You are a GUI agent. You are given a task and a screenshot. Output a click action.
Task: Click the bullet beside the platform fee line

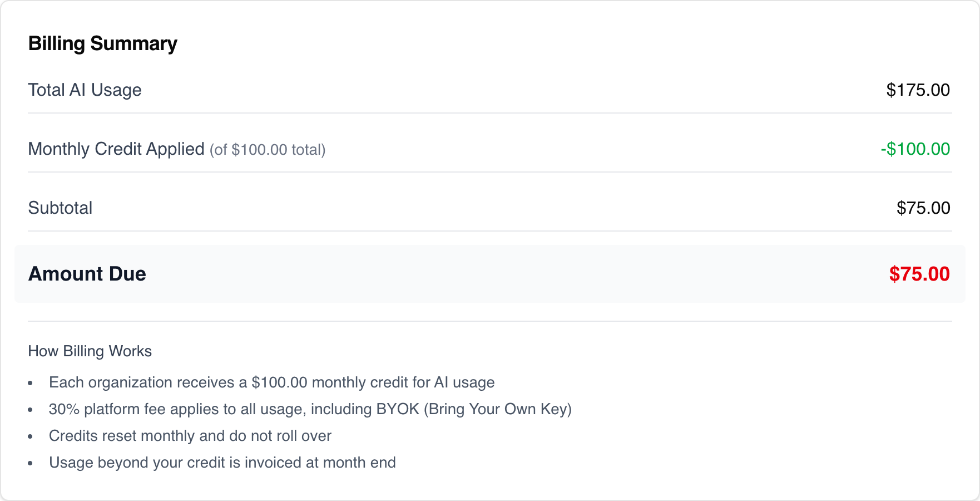[31, 410]
